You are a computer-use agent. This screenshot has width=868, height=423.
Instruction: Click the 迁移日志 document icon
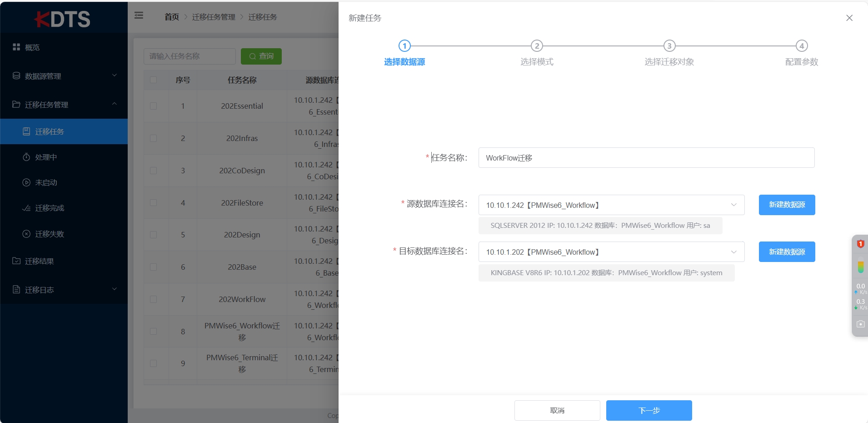point(16,289)
